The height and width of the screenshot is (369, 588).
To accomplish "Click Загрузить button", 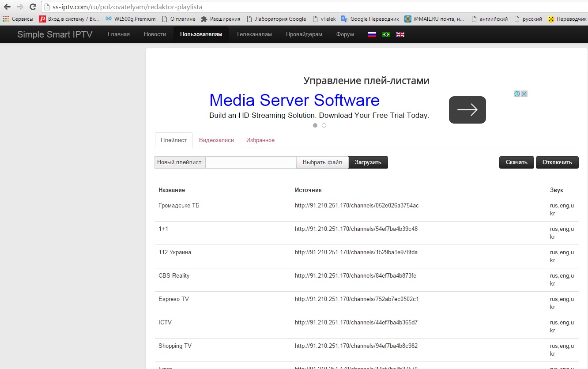I will pyautogui.click(x=368, y=162).
